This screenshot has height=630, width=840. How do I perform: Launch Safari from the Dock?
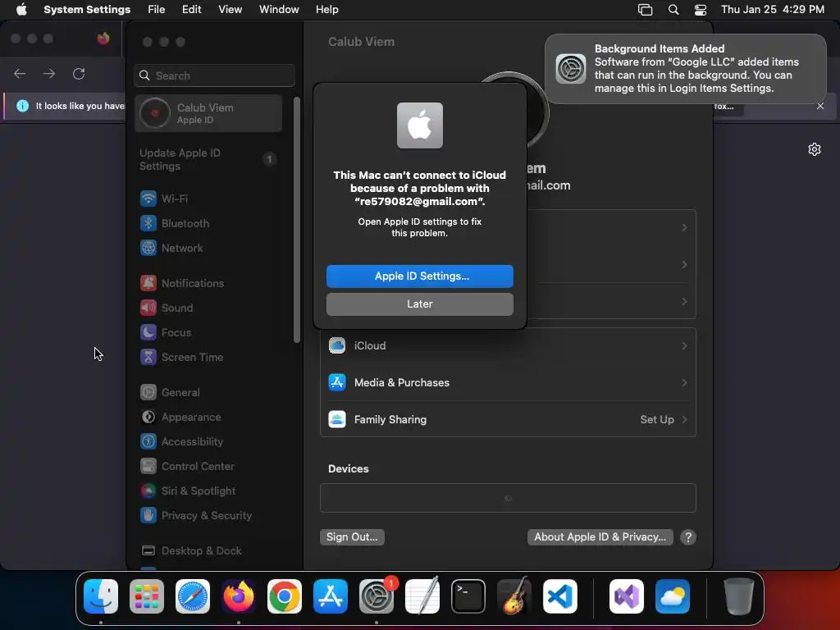[x=193, y=596]
